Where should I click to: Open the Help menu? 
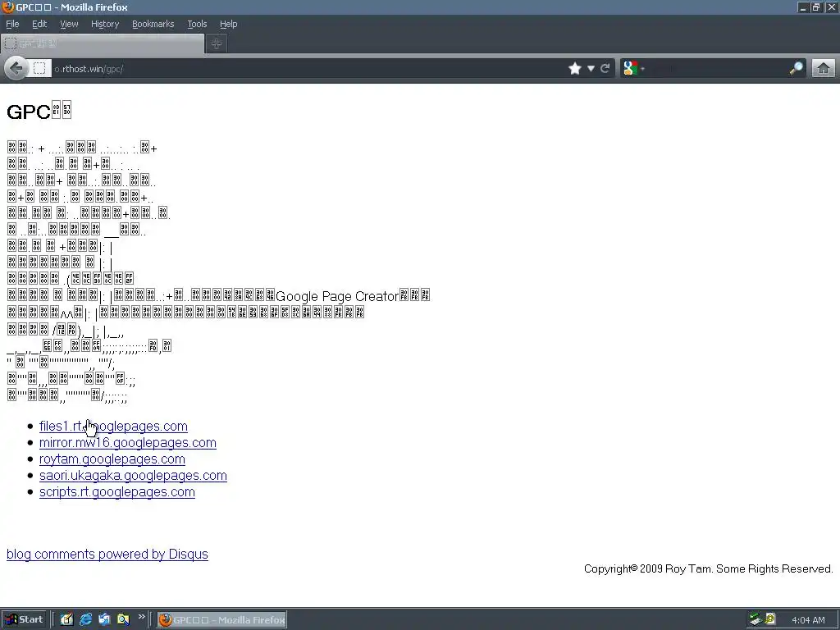click(228, 24)
